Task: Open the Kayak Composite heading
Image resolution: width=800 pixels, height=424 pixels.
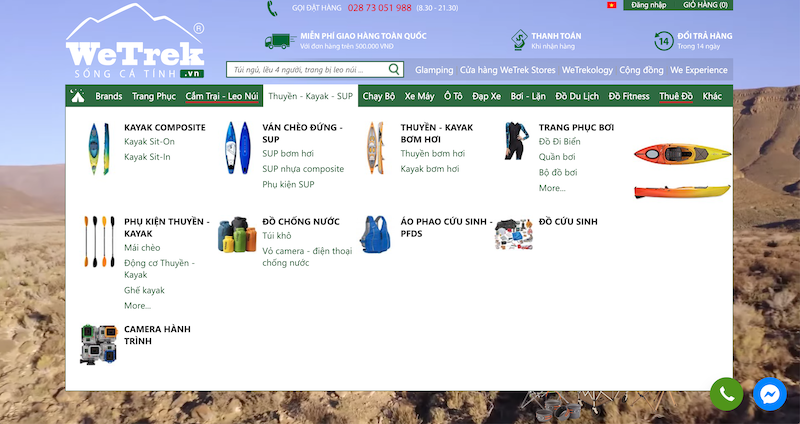Action: tap(165, 128)
